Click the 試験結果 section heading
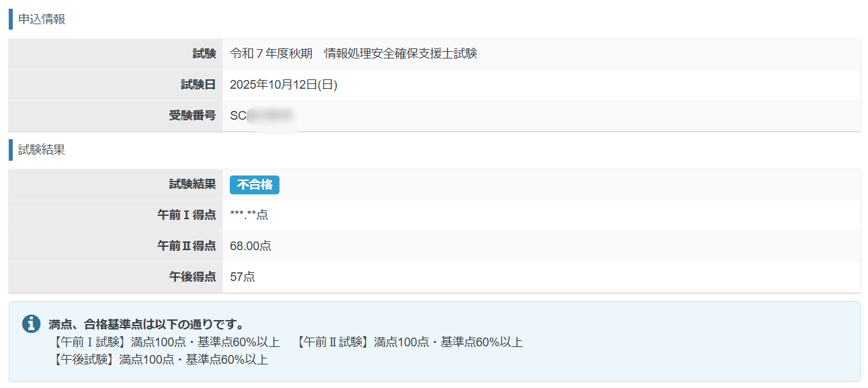The height and width of the screenshot is (388, 868). pyautogui.click(x=42, y=150)
